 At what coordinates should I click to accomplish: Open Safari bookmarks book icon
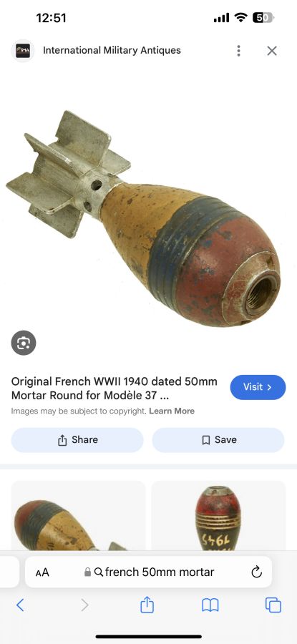coord(210,605)
